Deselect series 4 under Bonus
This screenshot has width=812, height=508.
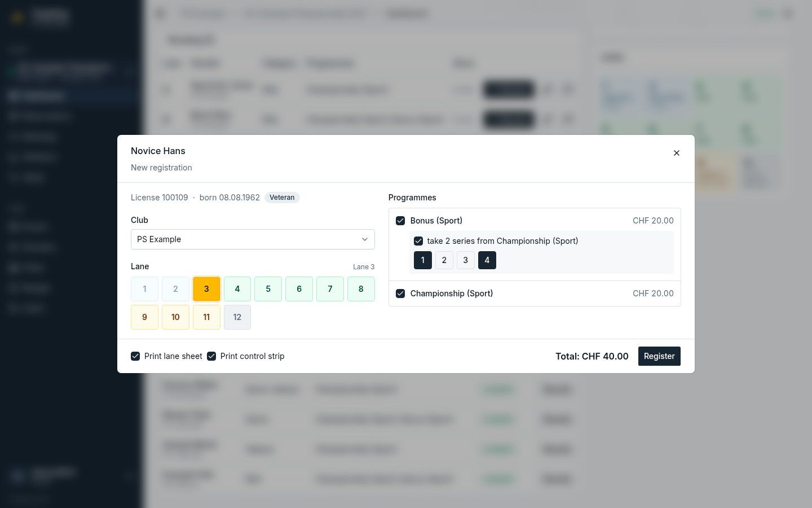pos(487,260)
